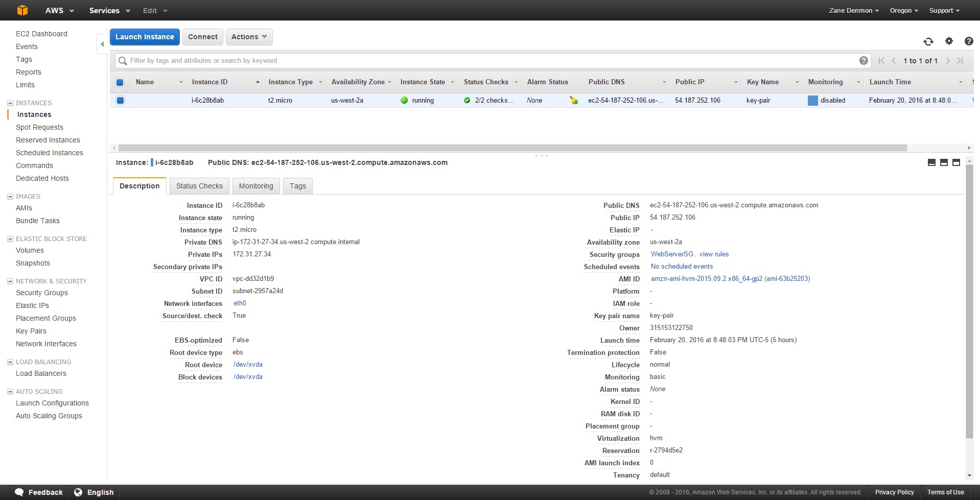Image resolution: width=980 pixels, height=500 pixels.
Task: Click the details pane vertical scrollbar
Action: pyautogui.click(x=969, y=301)
